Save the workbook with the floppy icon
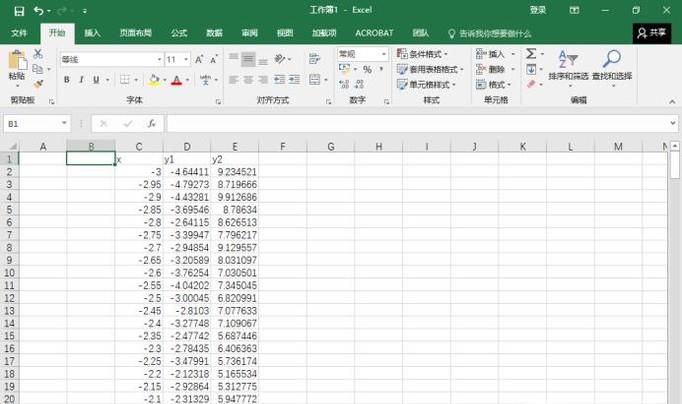The height and width of the screenshot is (404, 682). [x=19, y=10]
